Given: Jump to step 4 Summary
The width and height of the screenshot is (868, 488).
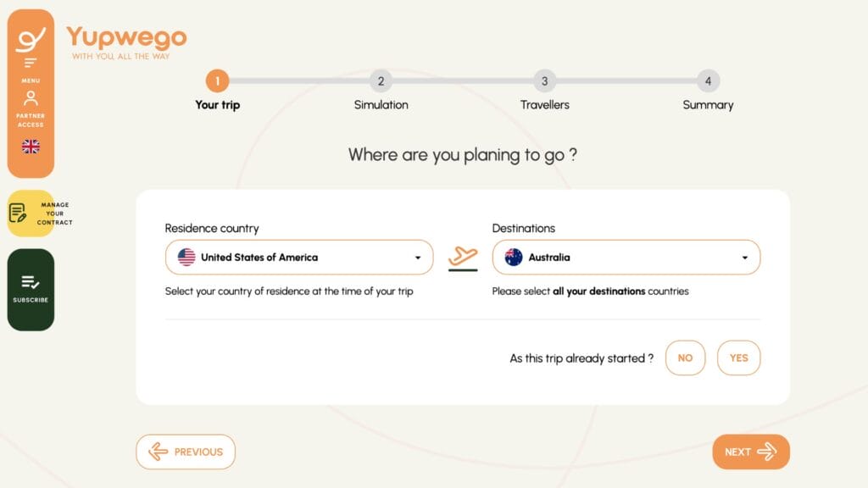Looking at the screenshot, I should pos(708,81).
